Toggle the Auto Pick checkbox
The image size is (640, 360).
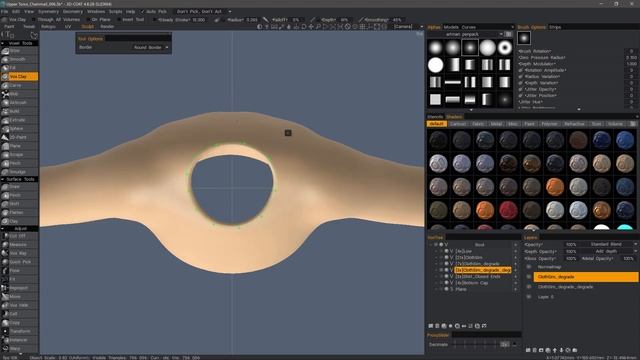(142, 11)
